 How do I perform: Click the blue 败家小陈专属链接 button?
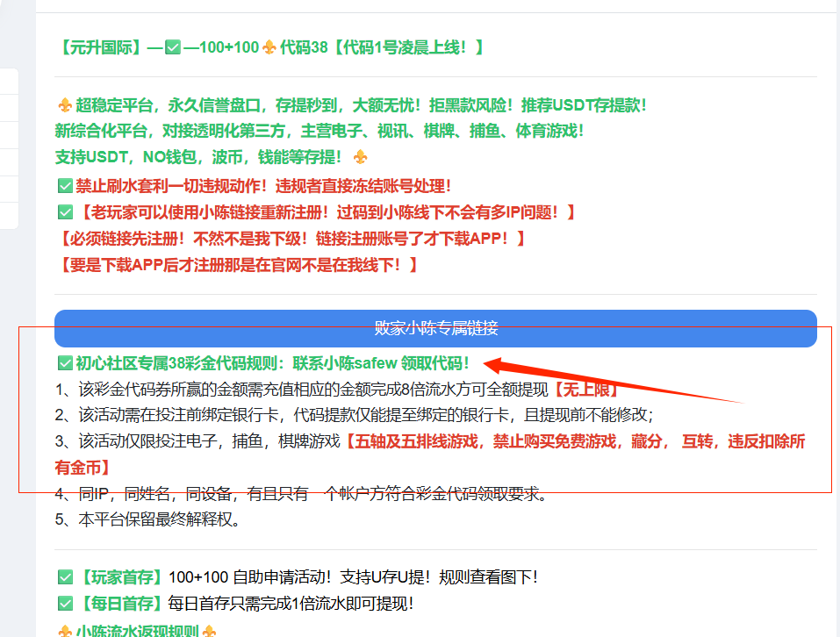click(435, 328)
